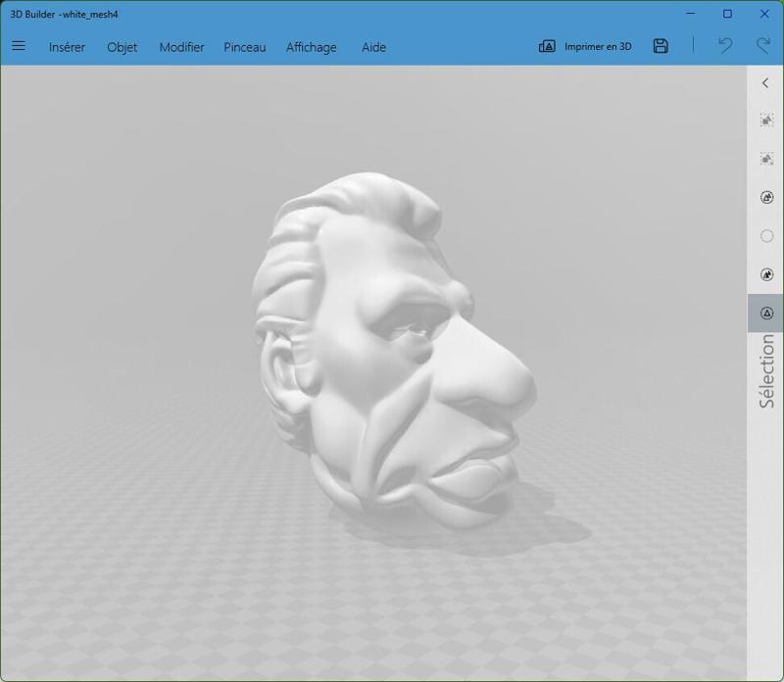The width and height of the screenshot is (784, 682).
Task: Close the 3D Builder window
Action: click(x=764, y=14)
